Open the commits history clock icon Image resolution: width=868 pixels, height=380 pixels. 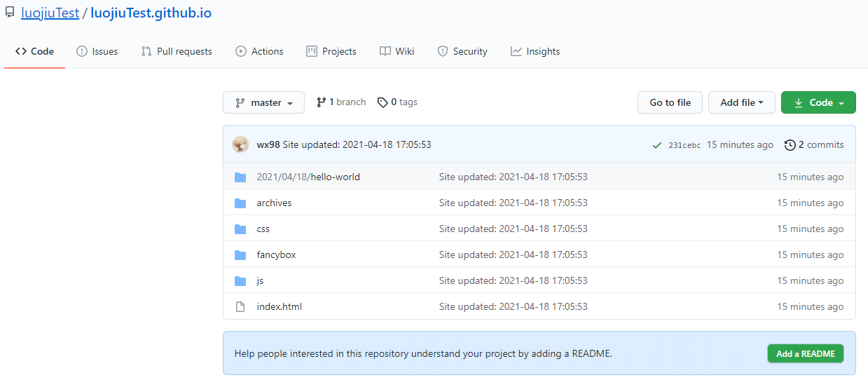[790, 145]
